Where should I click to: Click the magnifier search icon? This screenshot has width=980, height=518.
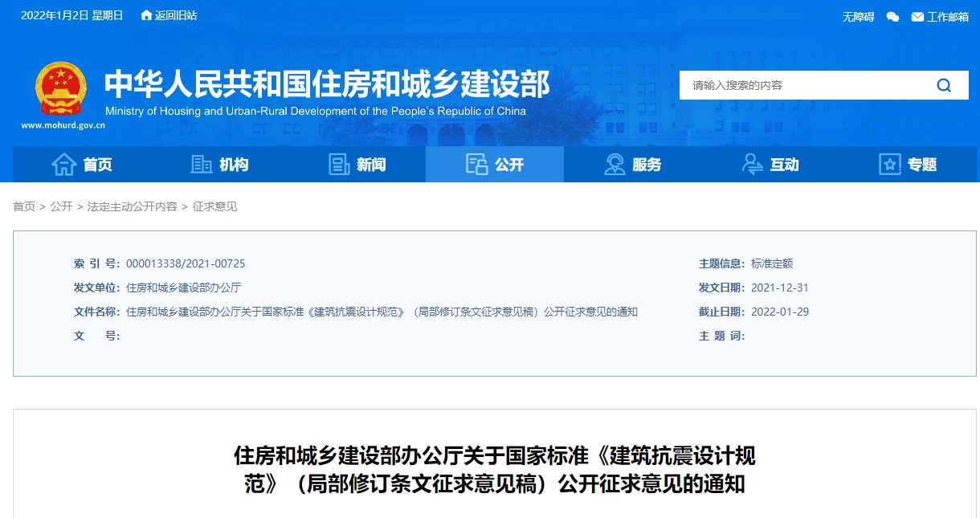[x=944, y=85]
